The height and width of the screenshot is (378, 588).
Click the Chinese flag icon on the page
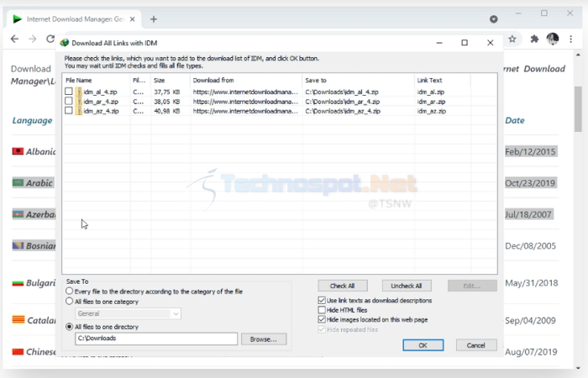(18, 351)
